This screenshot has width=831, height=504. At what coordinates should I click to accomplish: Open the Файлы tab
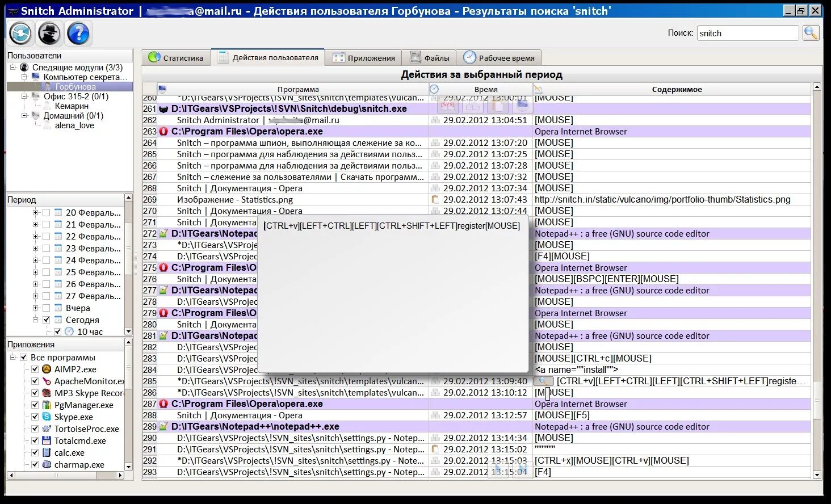(430, 58)
